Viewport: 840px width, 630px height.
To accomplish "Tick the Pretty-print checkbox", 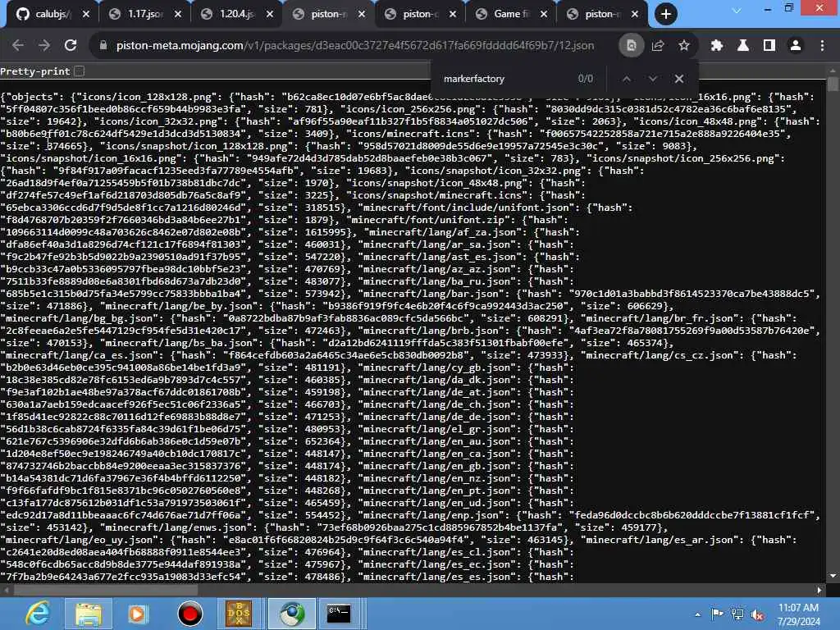I will coord(80,71).
